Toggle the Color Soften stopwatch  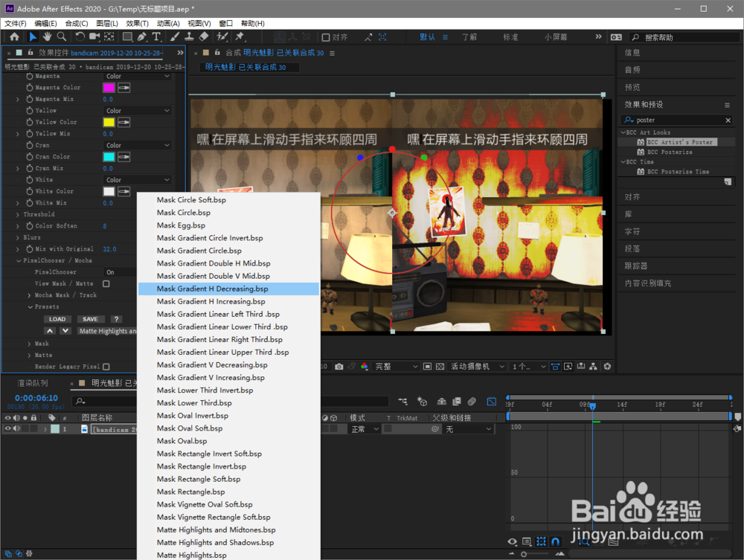(x=30, y=226)
